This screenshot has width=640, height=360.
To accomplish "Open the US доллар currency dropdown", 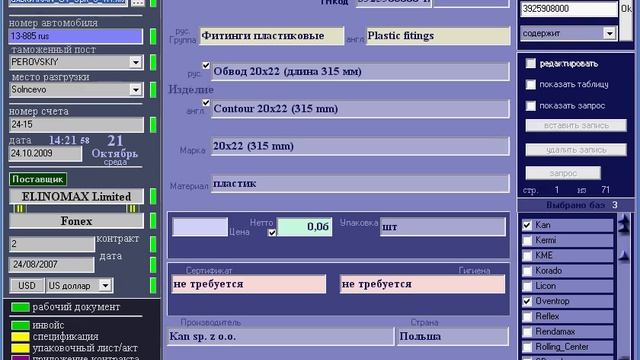I will [105, 285].
